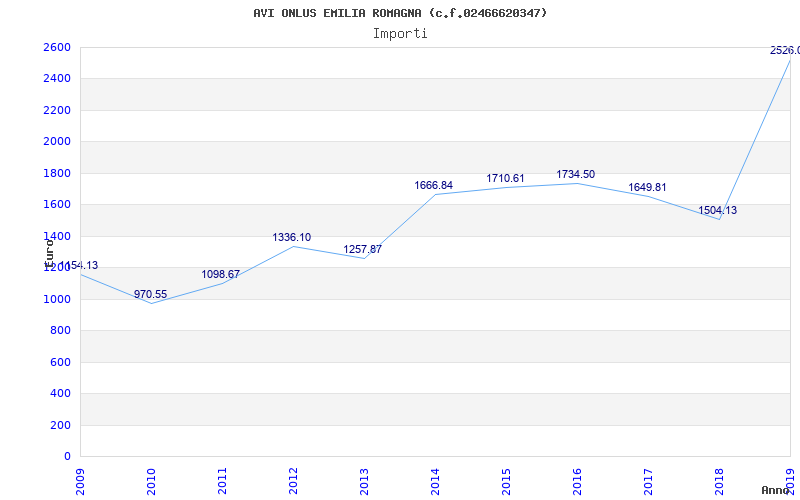Image resolution: width=800 pixels, height=500 pixels.
Task: Click the 2011 x-axis year label
Action: [x=222, y=481]
